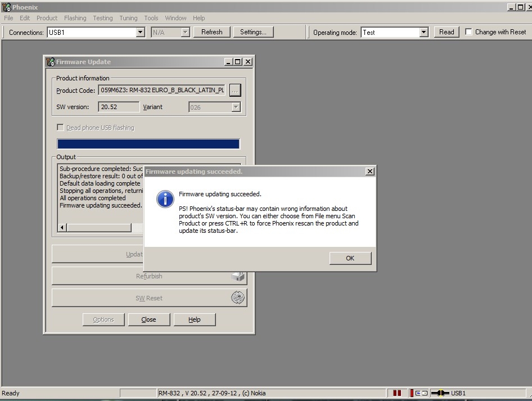Click 'Default data loading complete' output line
Viewport: 532px width, 401px height.
pos(100,183)
